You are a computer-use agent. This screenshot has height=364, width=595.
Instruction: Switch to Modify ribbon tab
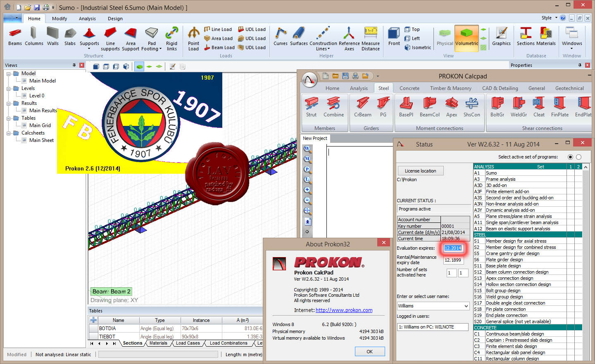pos(59,19)
